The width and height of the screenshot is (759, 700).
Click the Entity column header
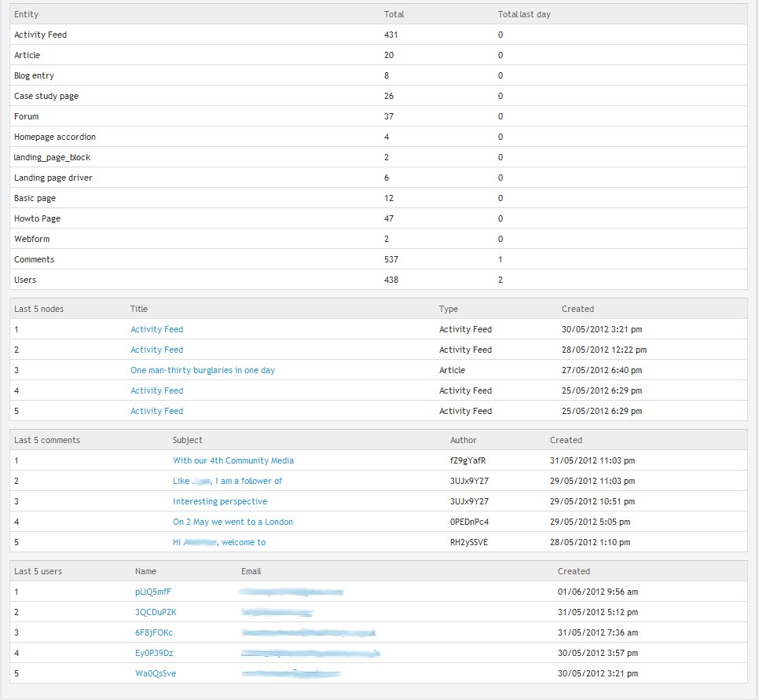26,14
